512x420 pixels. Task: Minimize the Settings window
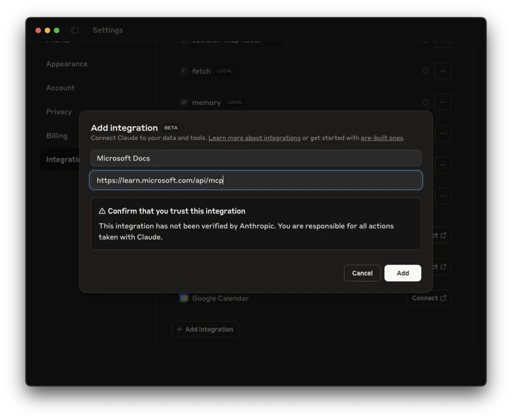point(47,30)
